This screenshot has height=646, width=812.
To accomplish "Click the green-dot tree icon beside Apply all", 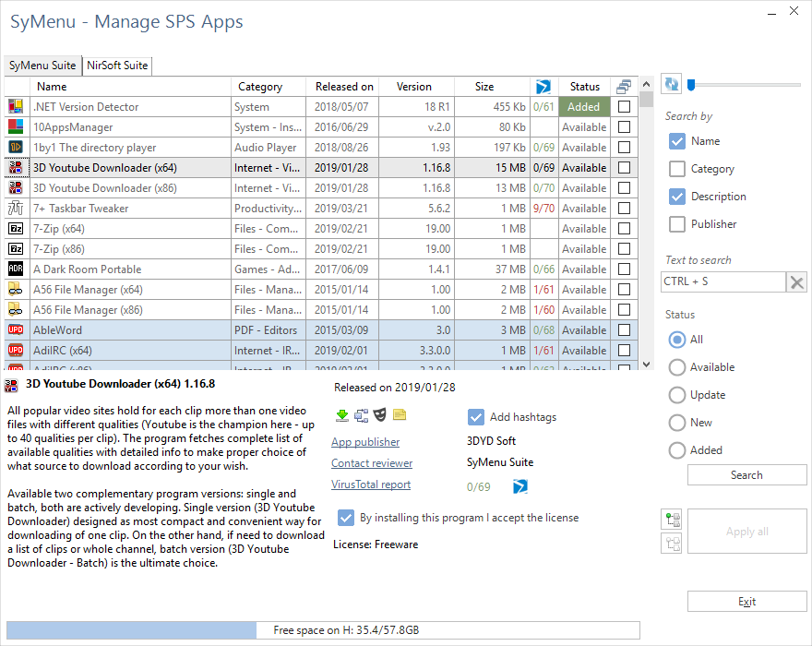I will point(672,519).
